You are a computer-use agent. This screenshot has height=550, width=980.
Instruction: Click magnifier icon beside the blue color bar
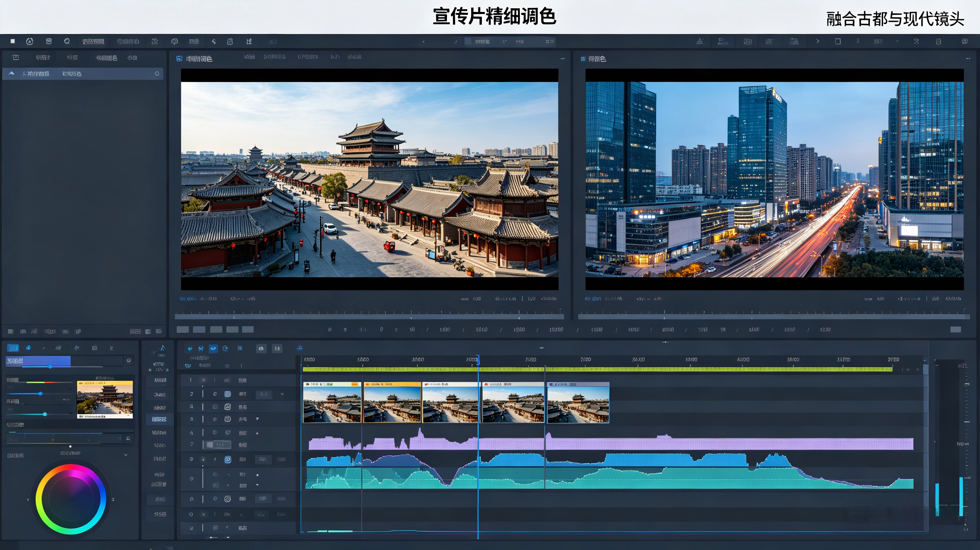129,361
